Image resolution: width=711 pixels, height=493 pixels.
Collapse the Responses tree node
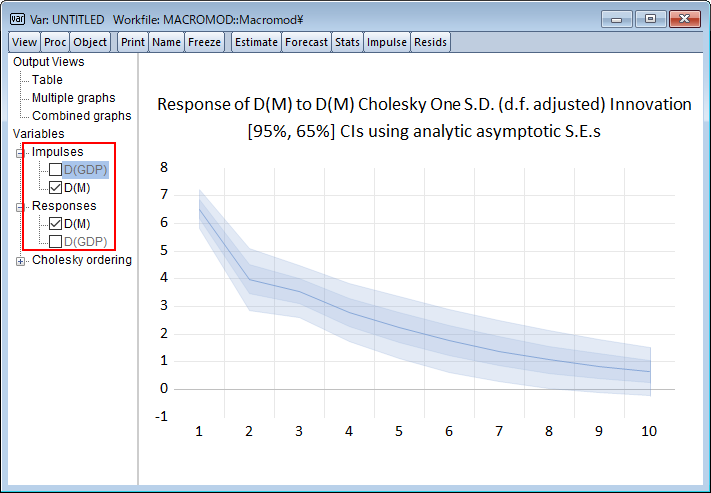tap(20, 207)
